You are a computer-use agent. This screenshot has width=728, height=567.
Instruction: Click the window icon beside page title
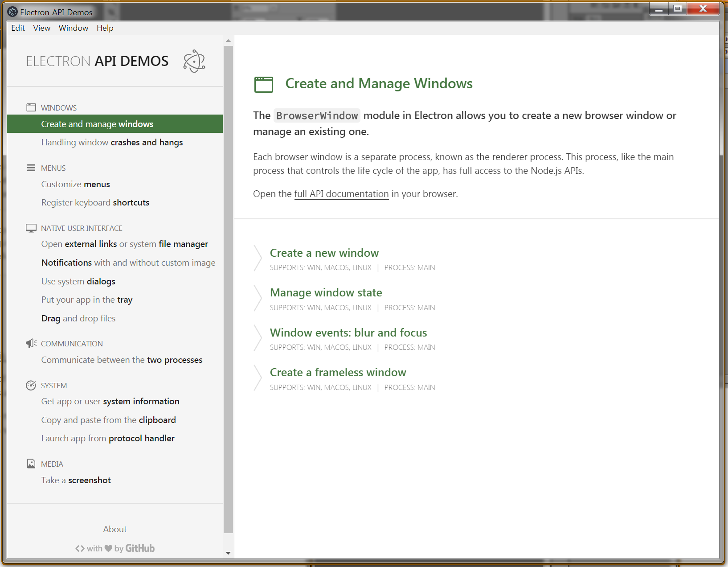coord(264,84)
